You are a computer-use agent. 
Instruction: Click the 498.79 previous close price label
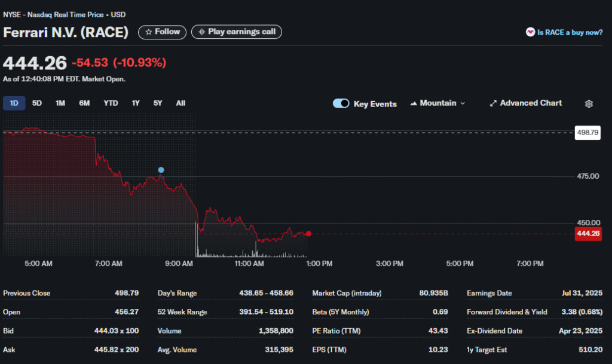587,133
